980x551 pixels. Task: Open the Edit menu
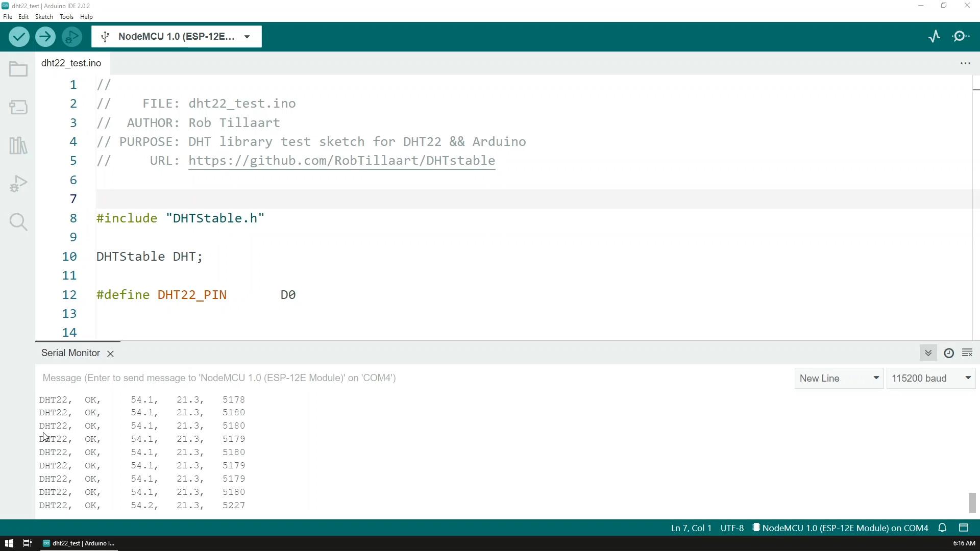click(23, 17)
